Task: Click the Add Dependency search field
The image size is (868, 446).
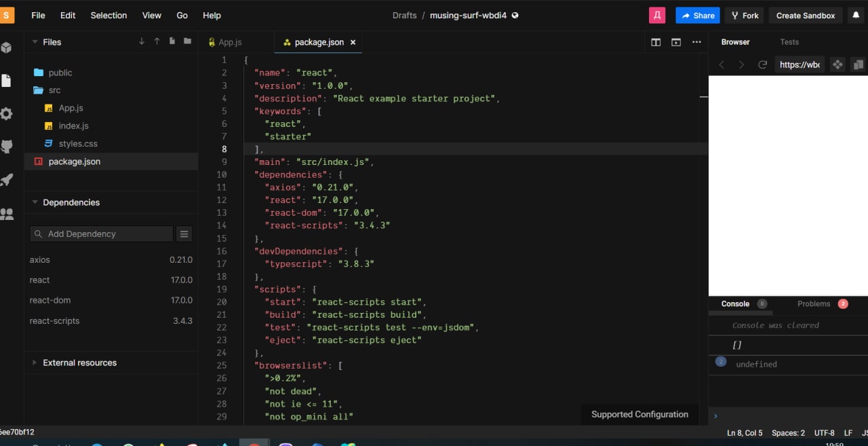Action: pyautogui.click(x=102, y=234)
